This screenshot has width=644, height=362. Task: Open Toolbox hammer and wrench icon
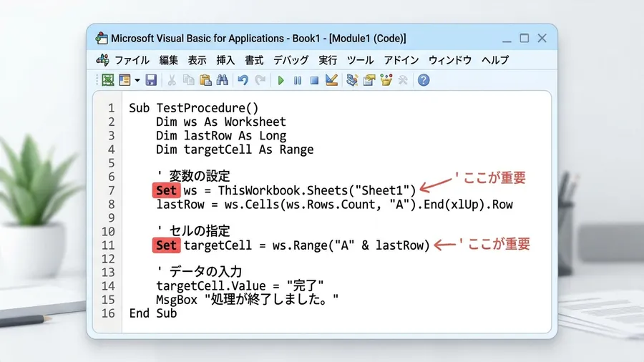pyautogui.click(x=403, y=80)
